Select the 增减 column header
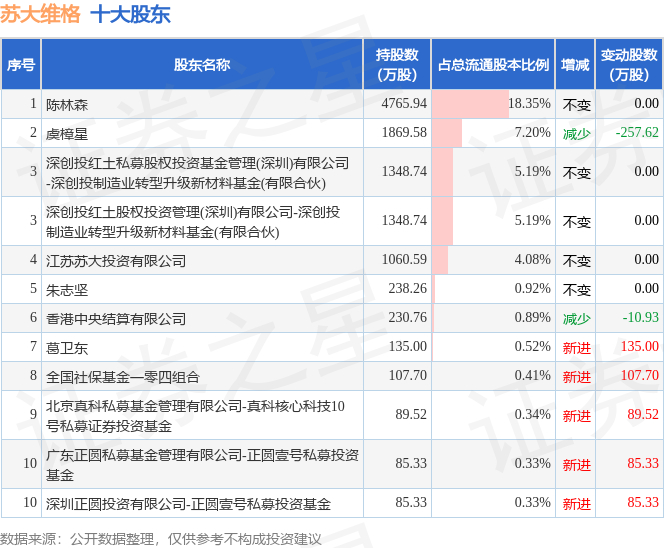 575,65
